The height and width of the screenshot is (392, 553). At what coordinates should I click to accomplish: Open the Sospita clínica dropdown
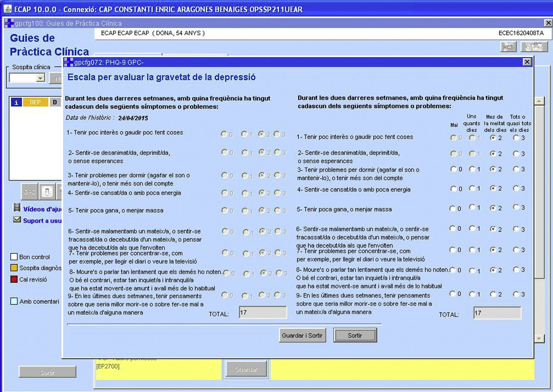pos(40,78)
